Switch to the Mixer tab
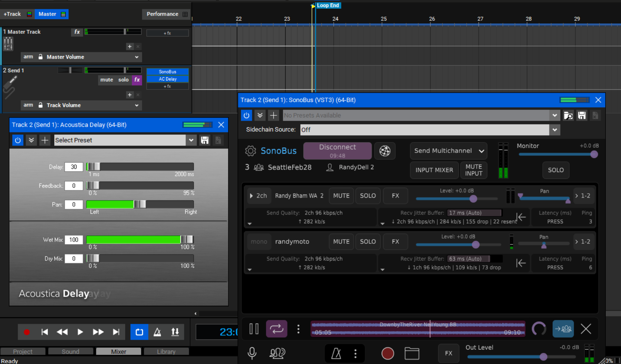This screenshot has height=364, width=621. [118, 351]
